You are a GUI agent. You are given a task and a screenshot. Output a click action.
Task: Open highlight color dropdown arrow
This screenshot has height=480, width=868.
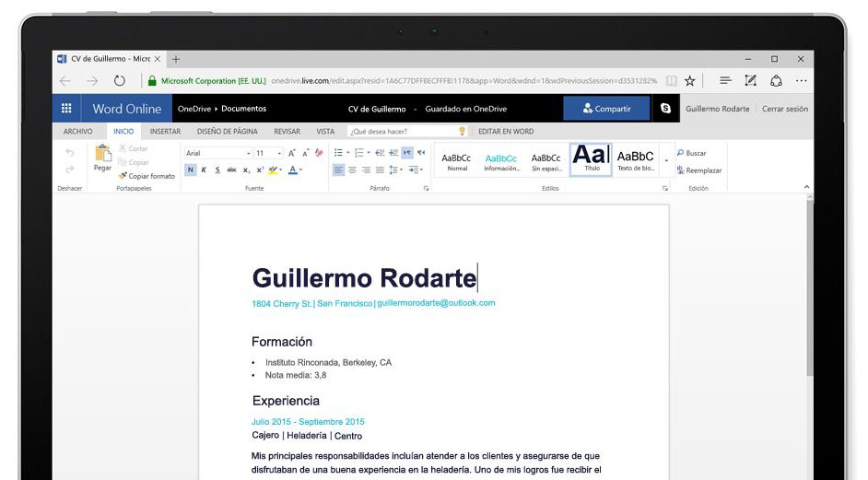click(x=281, y=170)
